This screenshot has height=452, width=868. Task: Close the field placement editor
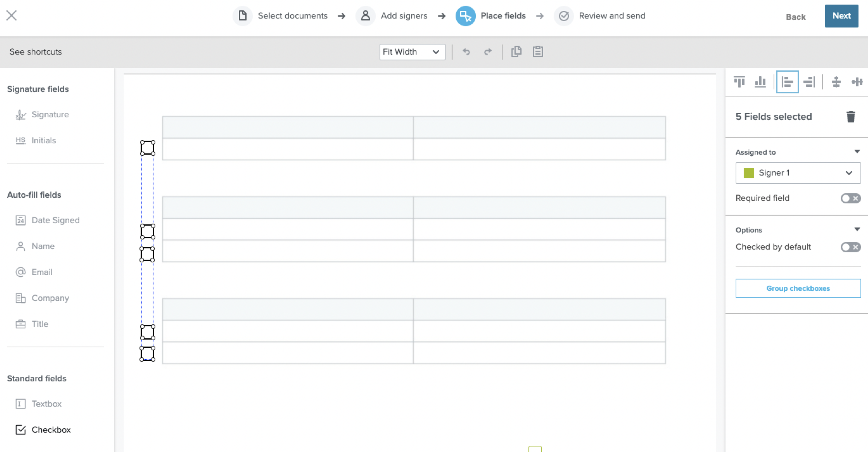[x=12, y=15]
